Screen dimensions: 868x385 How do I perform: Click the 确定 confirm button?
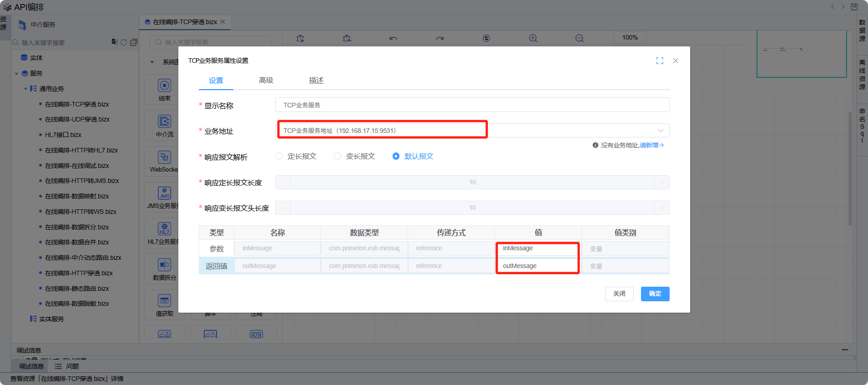655,294
